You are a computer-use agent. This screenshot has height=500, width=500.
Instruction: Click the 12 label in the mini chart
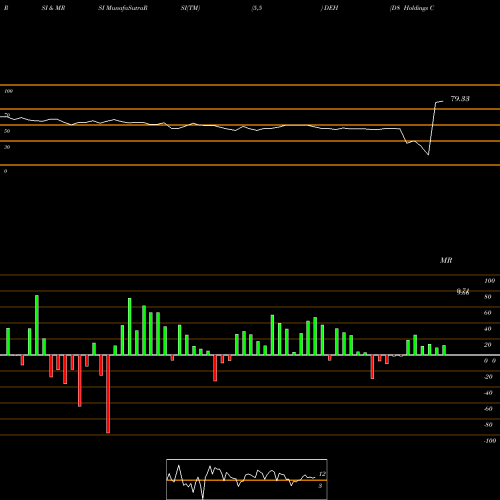[x=322, y=474]
